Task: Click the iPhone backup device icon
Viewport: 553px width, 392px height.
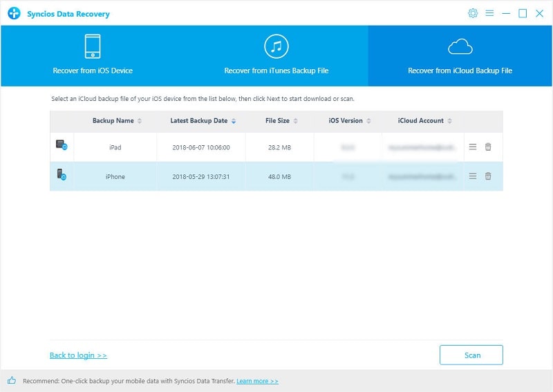Action: (x=62, y=175)
